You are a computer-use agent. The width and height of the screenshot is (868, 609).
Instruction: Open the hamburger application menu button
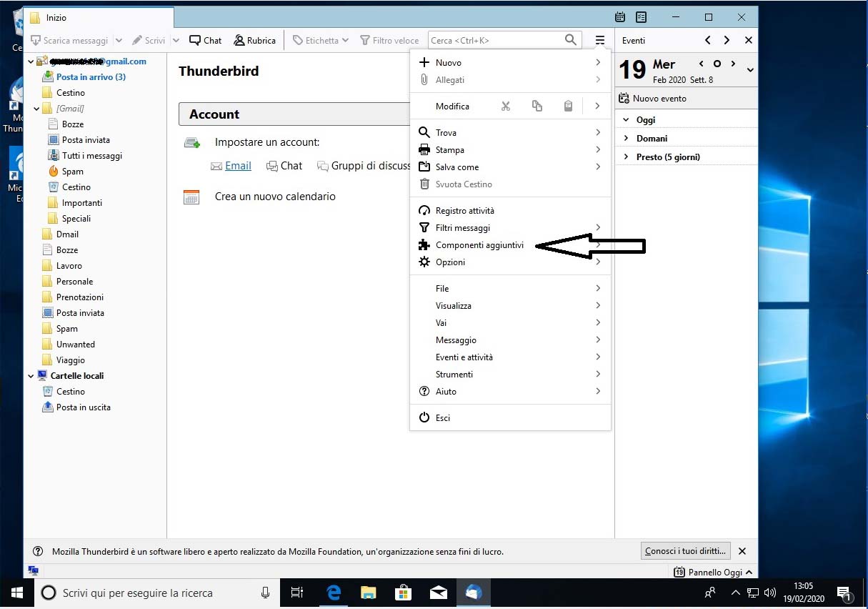point(599,40)
